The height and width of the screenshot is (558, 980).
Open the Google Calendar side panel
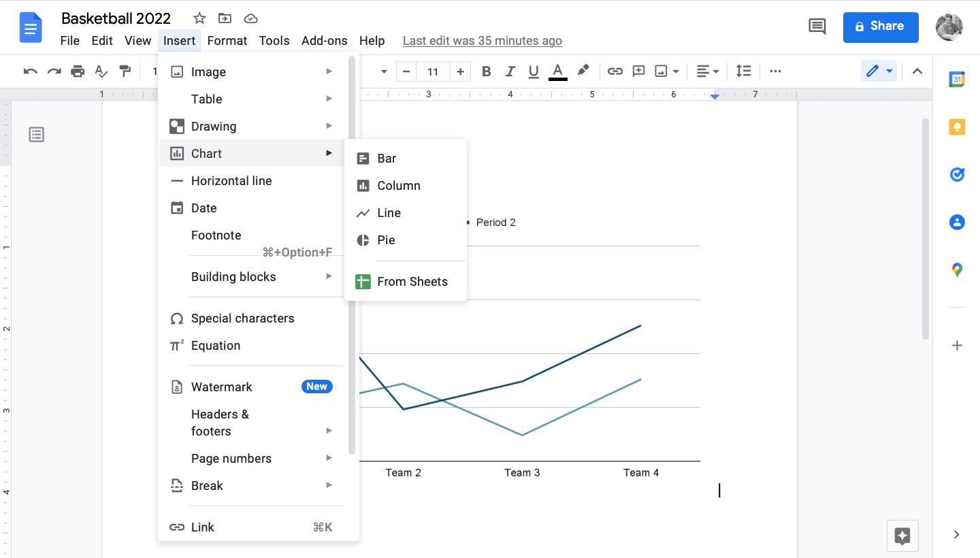[957, 79]
